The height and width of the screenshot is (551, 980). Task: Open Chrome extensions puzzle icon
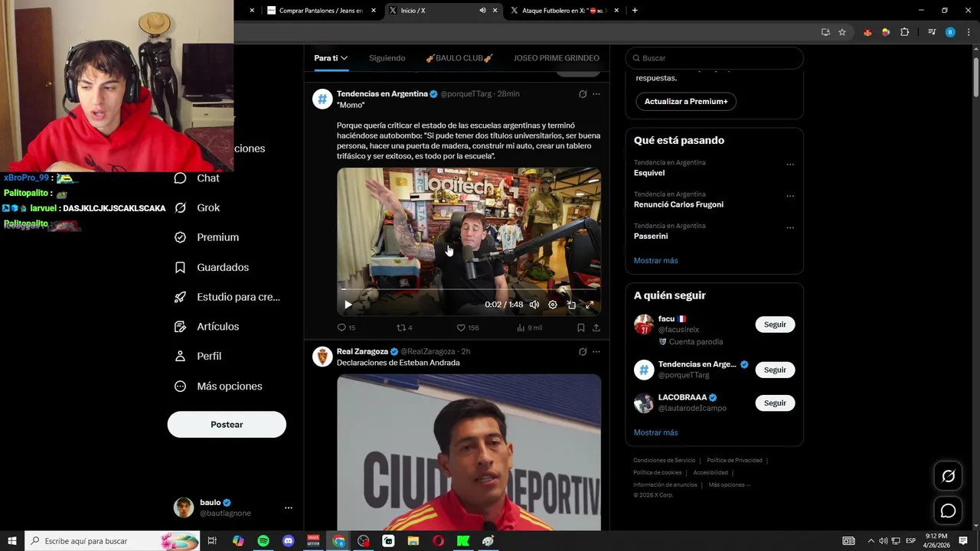click(905, 32)
